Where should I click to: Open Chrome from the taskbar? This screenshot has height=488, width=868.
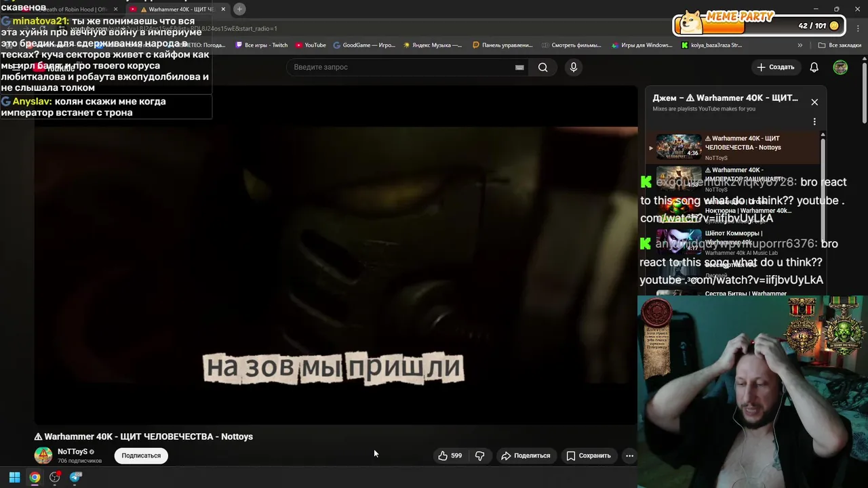35,477
